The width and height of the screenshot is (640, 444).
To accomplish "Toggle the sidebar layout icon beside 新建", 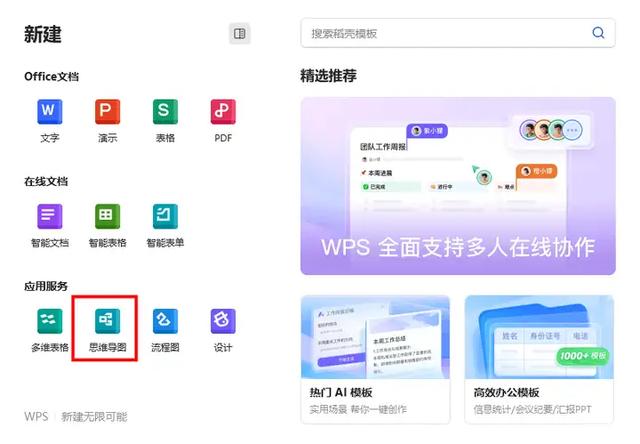I will tap(240, 33).
